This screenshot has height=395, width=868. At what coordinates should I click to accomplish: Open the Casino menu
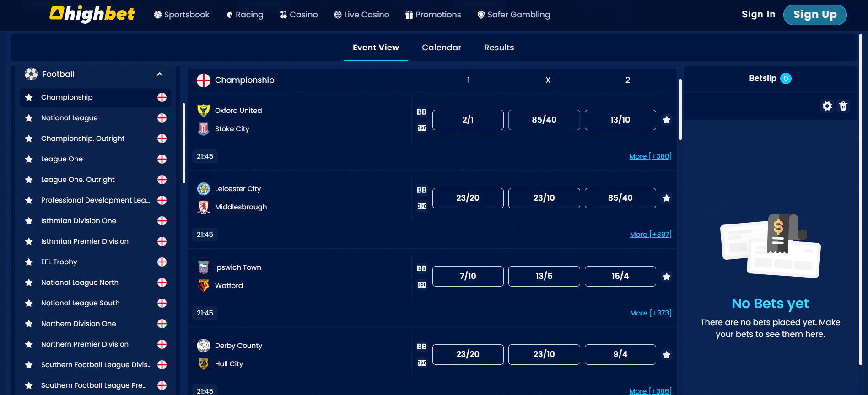(x=299, y=15)
